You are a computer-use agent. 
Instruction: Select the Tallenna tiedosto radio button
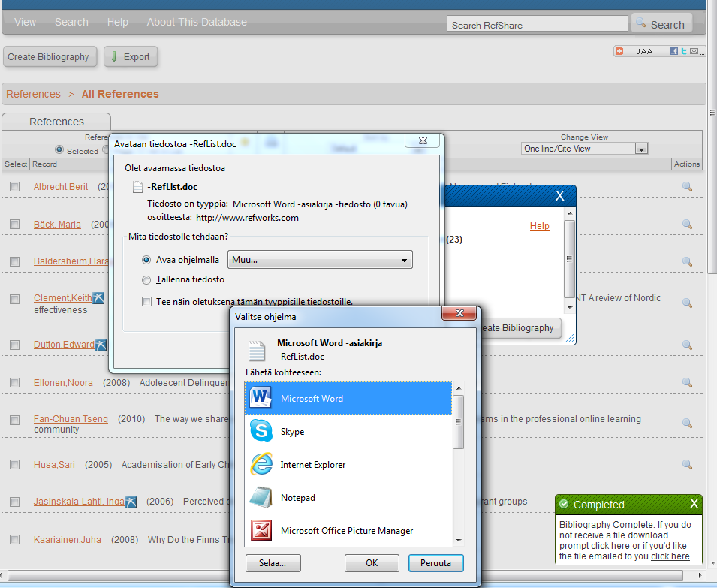pyautogui.click(x=146, y=280)
